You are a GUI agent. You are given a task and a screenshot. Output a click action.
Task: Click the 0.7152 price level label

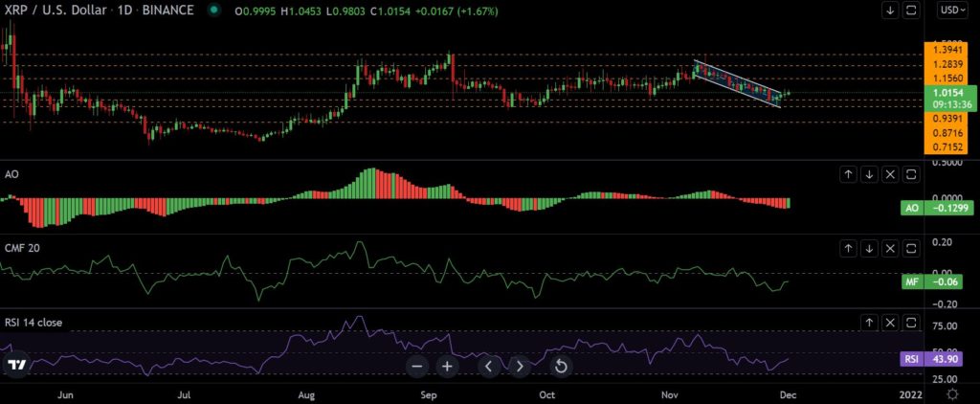[x=947, y=147]
